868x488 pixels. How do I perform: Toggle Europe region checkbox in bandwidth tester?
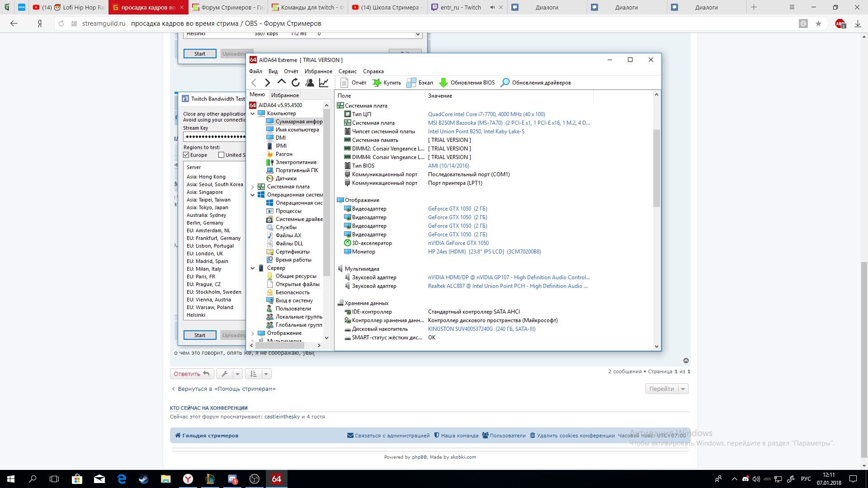(186, 155)
